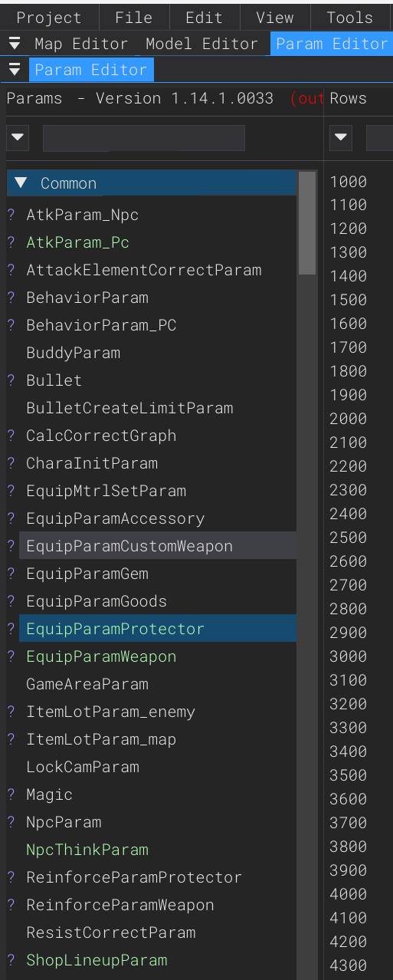The width and height of the screenshot is (393, 980).
Task: Click the question mark beside EquipParamGem
Action: pyautogui.click(x=11, y=574)
